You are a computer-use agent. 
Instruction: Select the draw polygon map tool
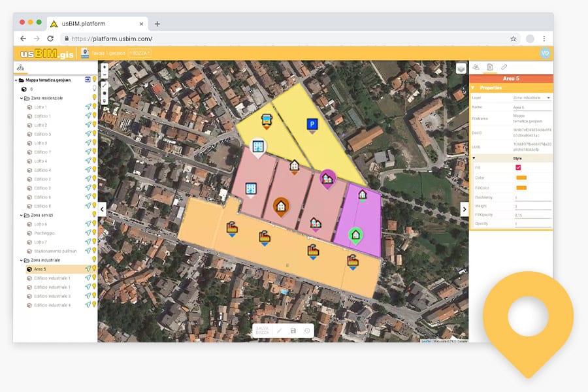pyautogui.click(x=105, y=93)
